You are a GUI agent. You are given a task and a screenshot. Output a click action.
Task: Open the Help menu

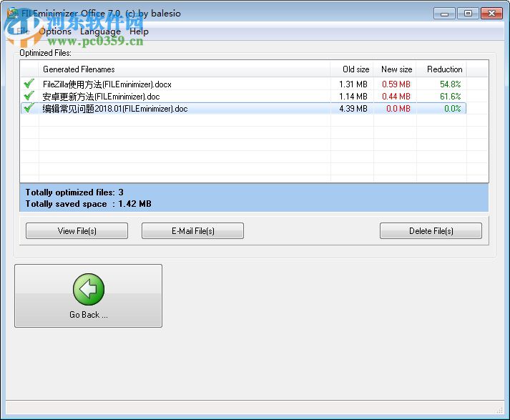click(139, 31)
